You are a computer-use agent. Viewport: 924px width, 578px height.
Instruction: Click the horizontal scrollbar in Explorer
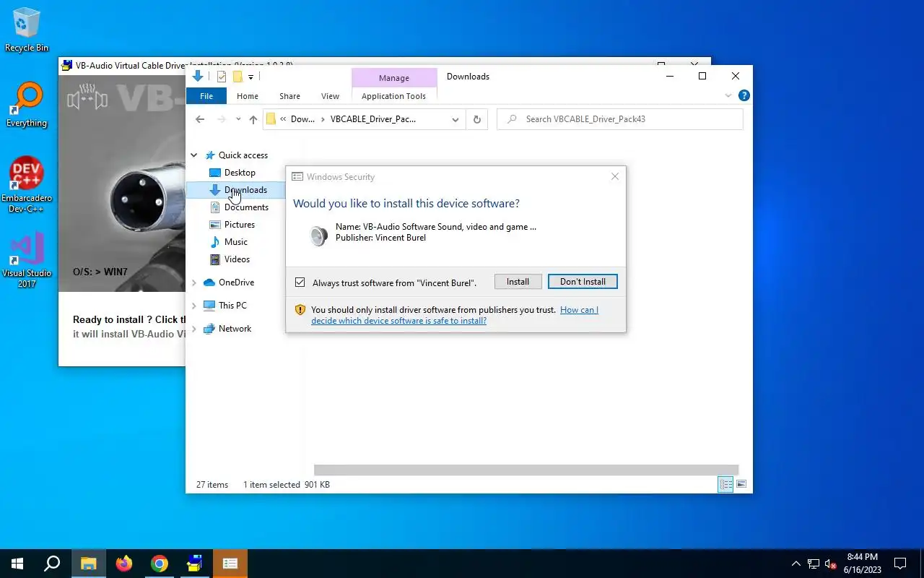point(526,470)
